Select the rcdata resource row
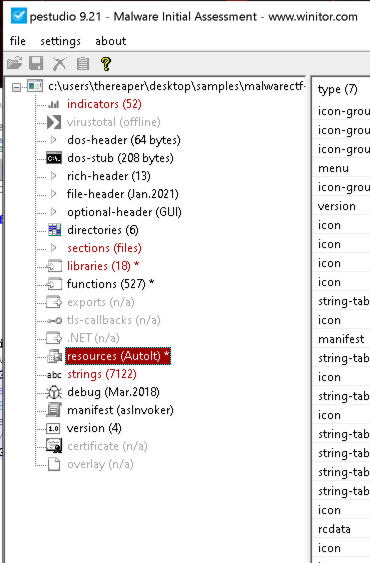 [334, 529]
